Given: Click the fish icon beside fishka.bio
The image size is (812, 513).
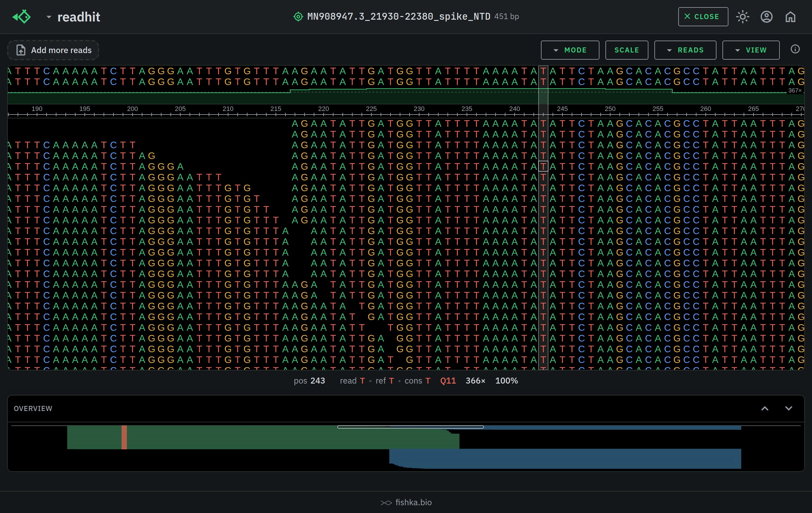Looking at the screenshot, I should point(386,503).
